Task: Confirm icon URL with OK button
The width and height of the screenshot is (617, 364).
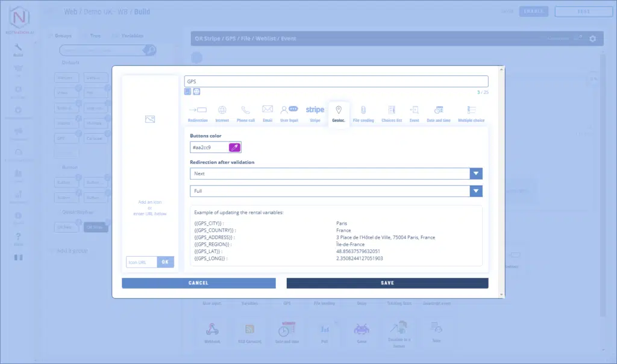Action: 166,262
